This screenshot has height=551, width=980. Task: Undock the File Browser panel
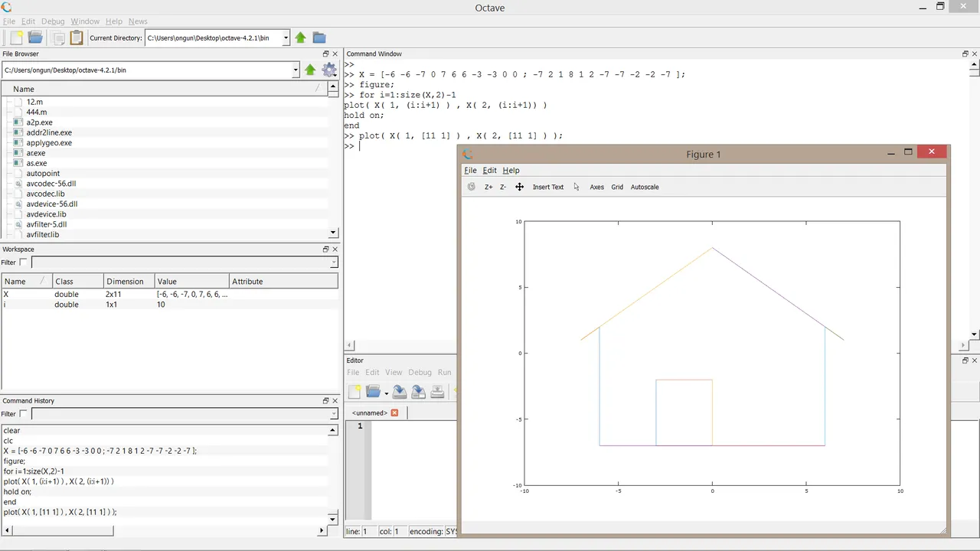pyautogui.click(x=325, y=54)
